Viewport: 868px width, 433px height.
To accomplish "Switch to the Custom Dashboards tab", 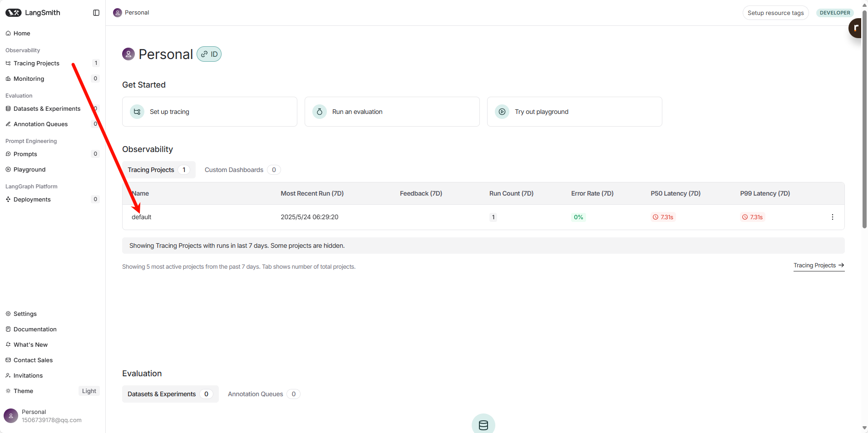I will (243, 170).
